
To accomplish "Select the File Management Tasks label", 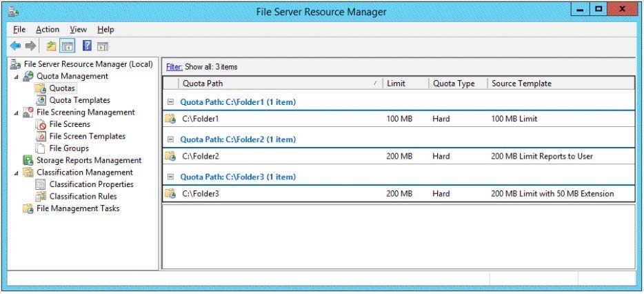I will click(78, 208).
